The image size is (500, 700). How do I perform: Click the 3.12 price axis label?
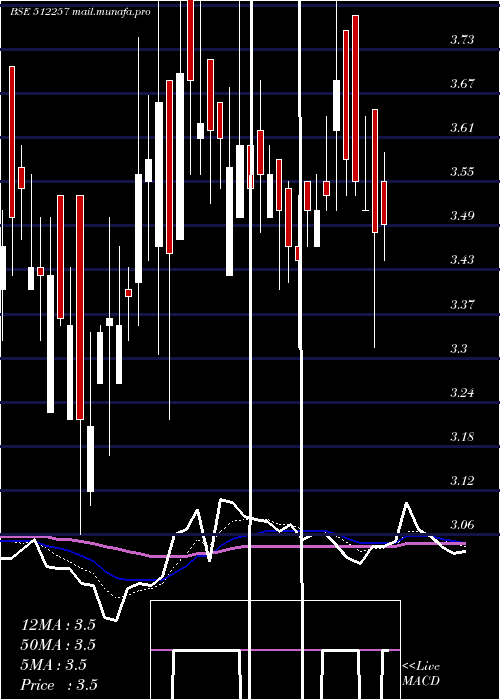[x=462, y=481]
